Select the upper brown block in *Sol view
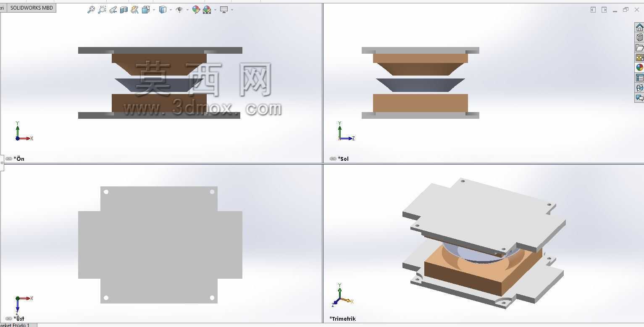Screen dimensions: 644x327 click(x=421, y=58)
